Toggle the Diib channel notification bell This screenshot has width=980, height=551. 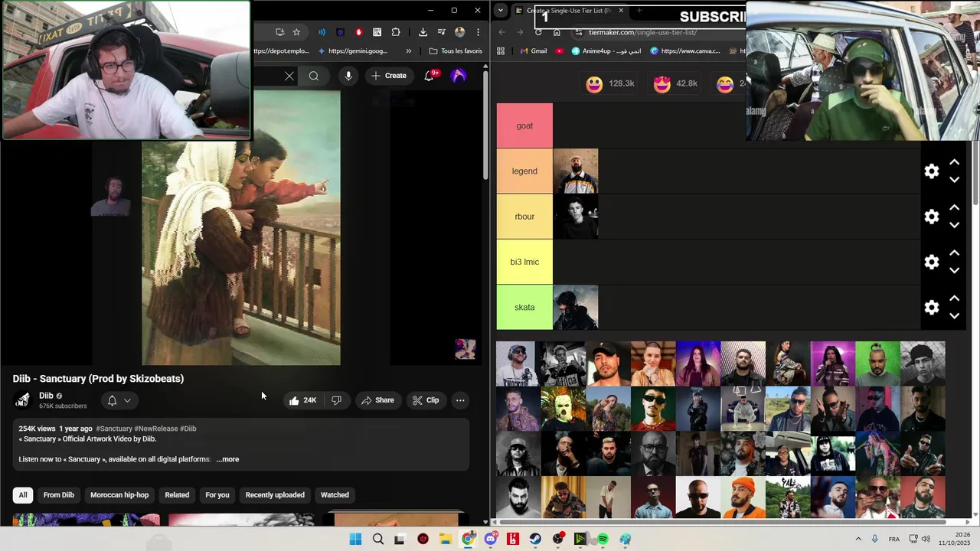point(112,400)
